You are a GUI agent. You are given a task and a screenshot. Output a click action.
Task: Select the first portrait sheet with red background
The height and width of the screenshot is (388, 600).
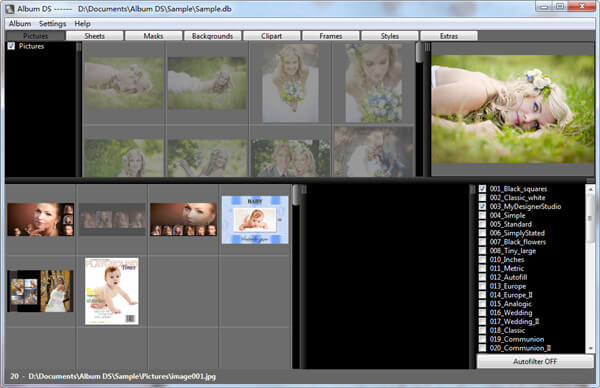pos(41,219)
